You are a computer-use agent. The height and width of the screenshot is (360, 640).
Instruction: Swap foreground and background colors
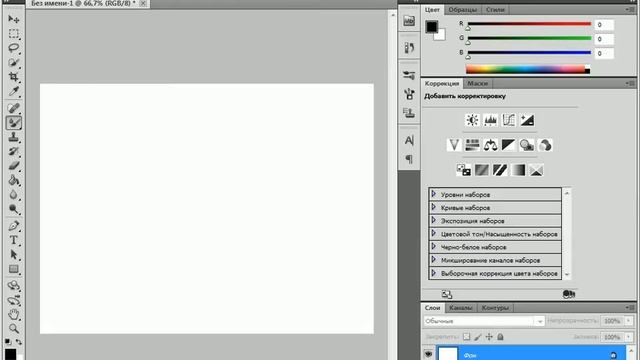(x=19, y=341)
